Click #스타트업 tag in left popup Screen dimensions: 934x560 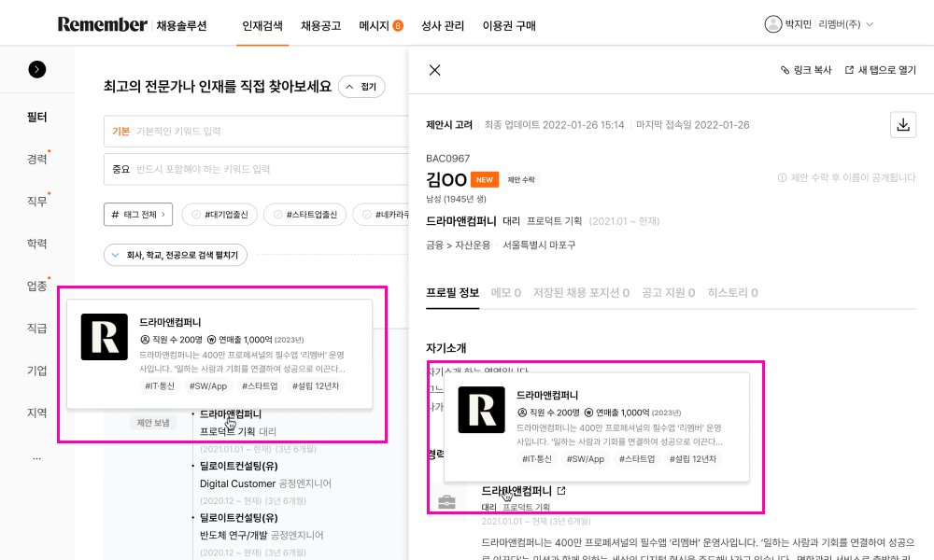tap(260, 386)
